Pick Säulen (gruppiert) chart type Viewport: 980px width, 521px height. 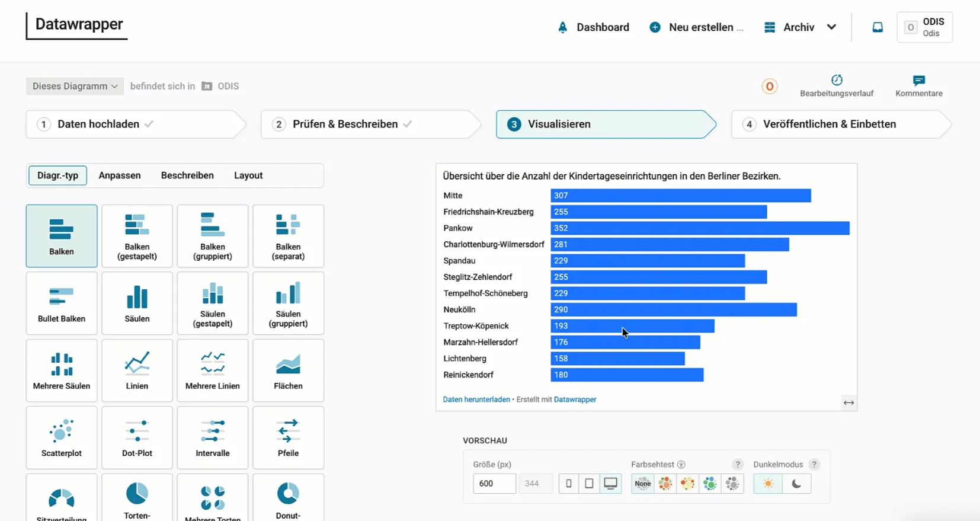(x=288, y=303)
